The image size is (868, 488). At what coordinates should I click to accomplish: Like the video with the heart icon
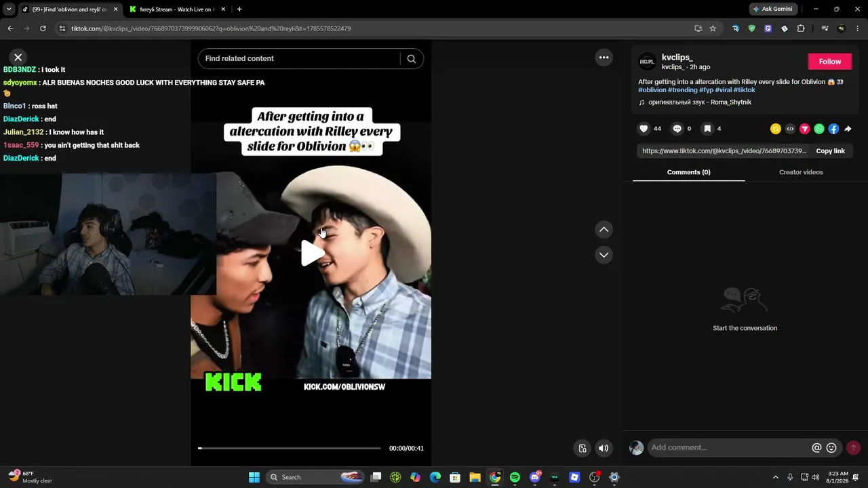644,129
